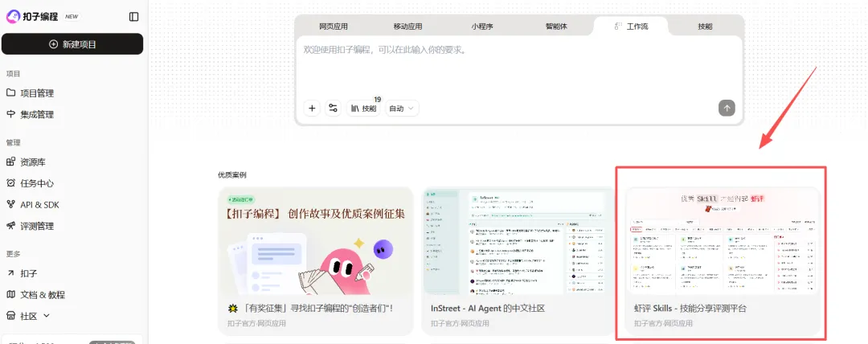
Task: Click the 扣子编程 logo icon
Action: click(x=13, y=17)
